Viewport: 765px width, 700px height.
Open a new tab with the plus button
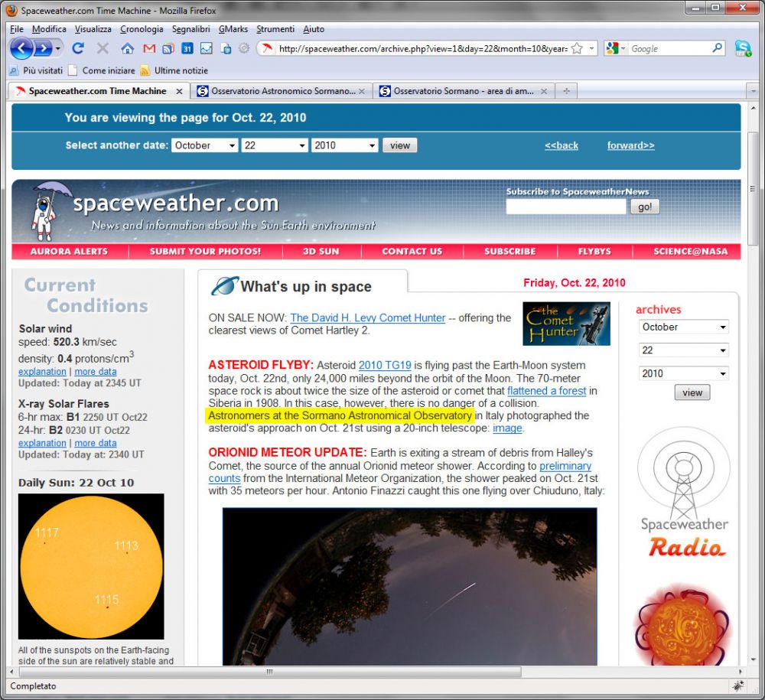pyautogui.click(x=566, y=91)
